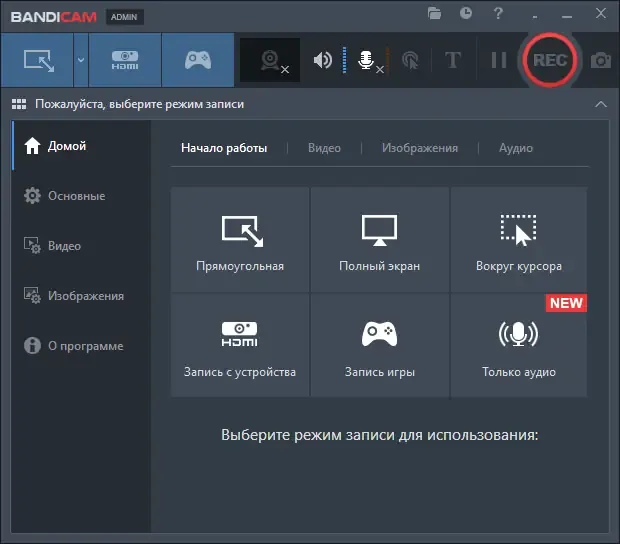Choose the Прямоугольная recording tile
The image size is (620, 544).
point(240,240)
